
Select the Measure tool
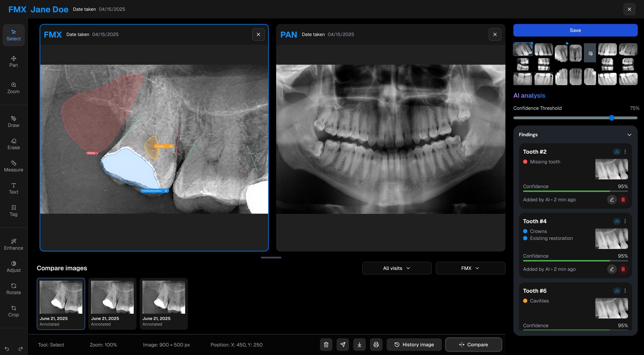[x=13, y=166]
